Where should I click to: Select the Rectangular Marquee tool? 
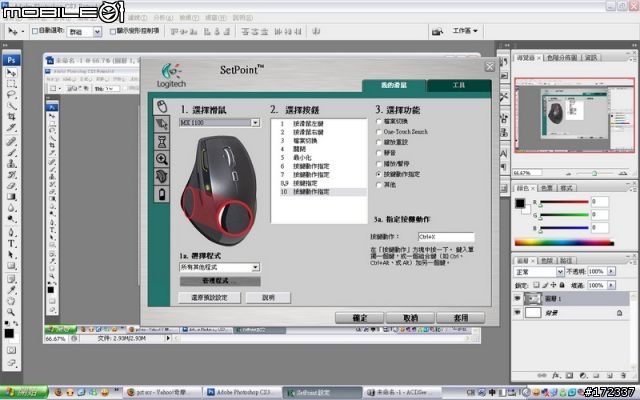[11, 84]
